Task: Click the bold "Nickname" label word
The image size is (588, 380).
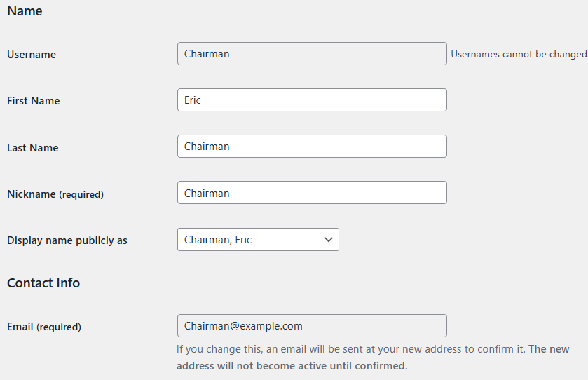Action: pos(31,194)
